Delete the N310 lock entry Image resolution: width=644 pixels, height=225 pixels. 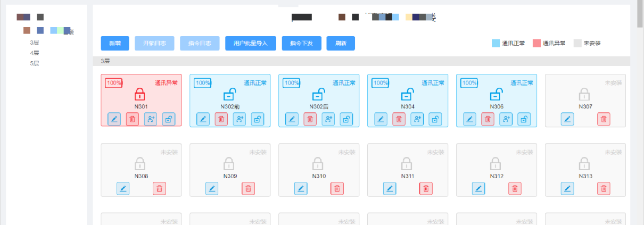point(337,188)
